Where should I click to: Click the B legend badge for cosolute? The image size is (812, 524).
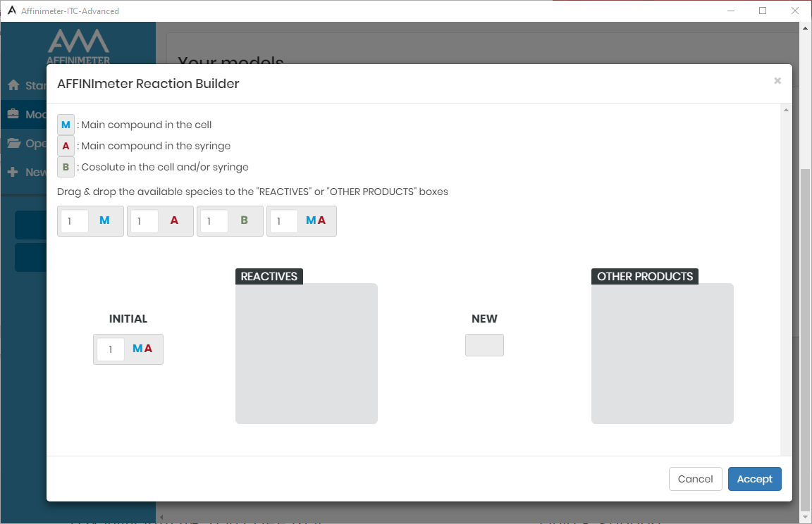(x=66, y=167)
